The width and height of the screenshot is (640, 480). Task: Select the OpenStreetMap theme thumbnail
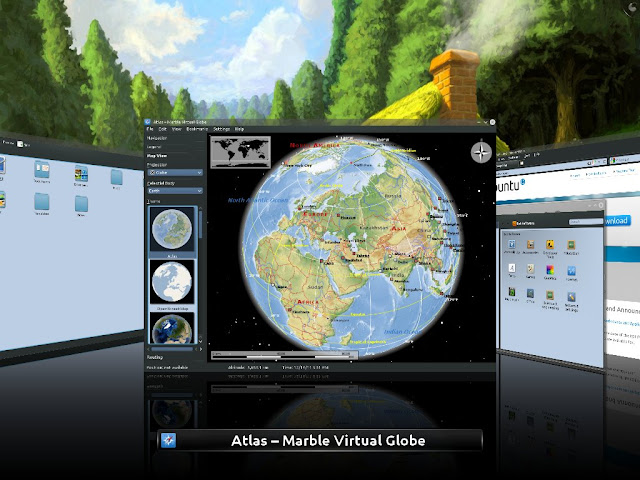[172, 282]
